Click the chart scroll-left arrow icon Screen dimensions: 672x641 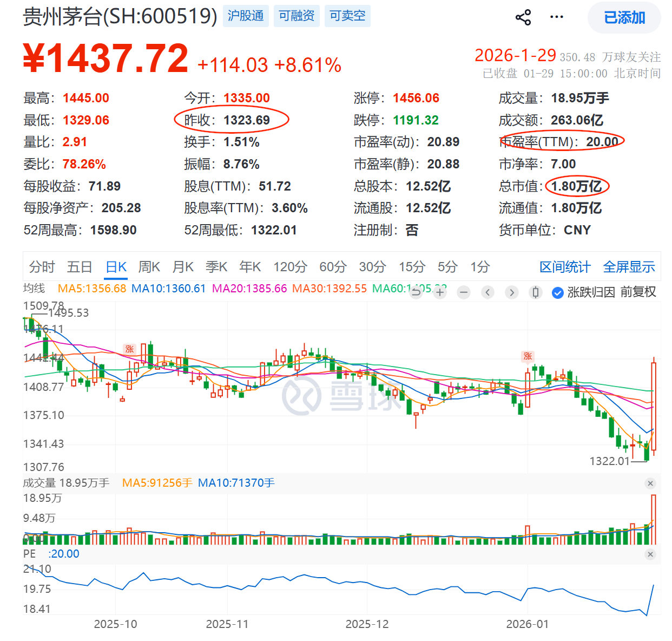[487, 292]
